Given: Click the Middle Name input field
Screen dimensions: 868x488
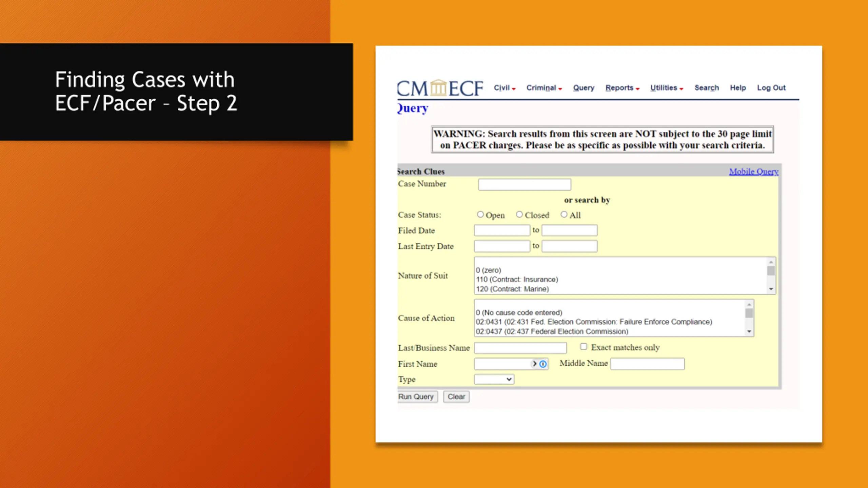Looking at the screenshot, I should point(648,364).
